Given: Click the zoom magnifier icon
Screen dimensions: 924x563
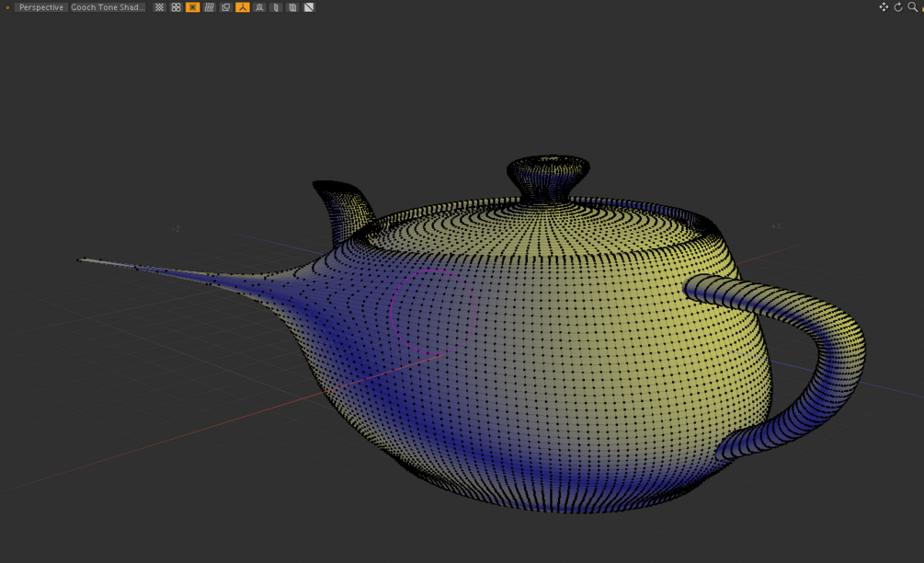Looking at the screenshot, I should pyautogui.click(x=913, y=7).
